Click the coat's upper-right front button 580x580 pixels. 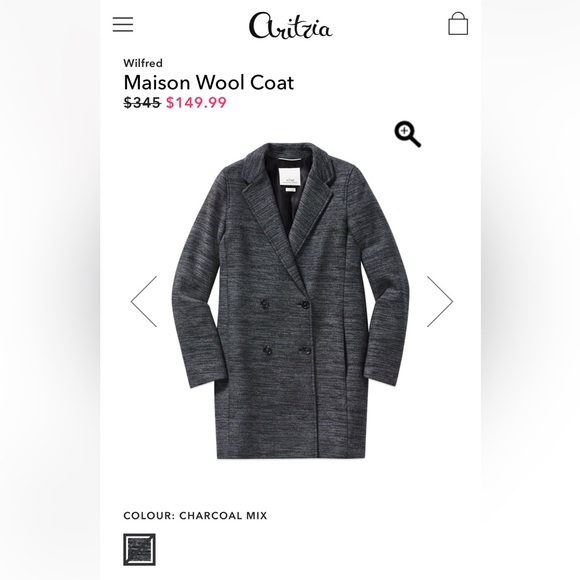click(305, 305)
